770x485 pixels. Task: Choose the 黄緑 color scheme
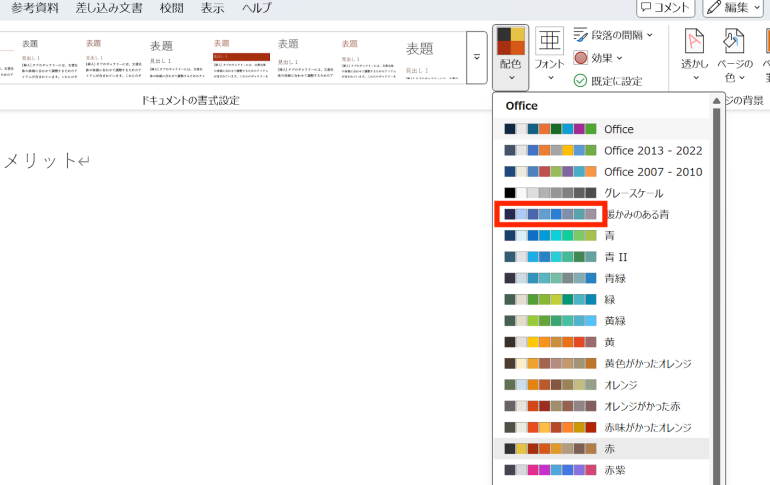coord(602,321)
